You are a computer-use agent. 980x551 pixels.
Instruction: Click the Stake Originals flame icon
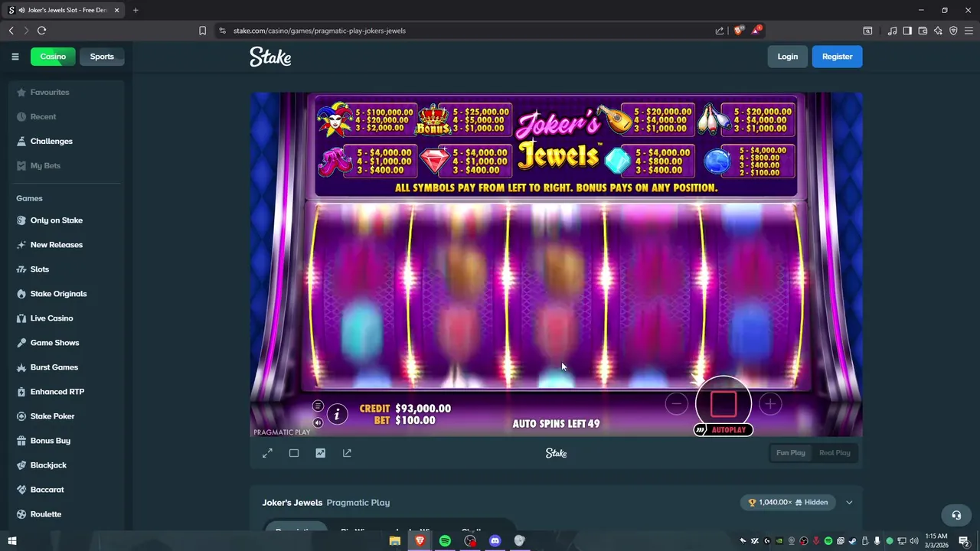pos(21,294)
